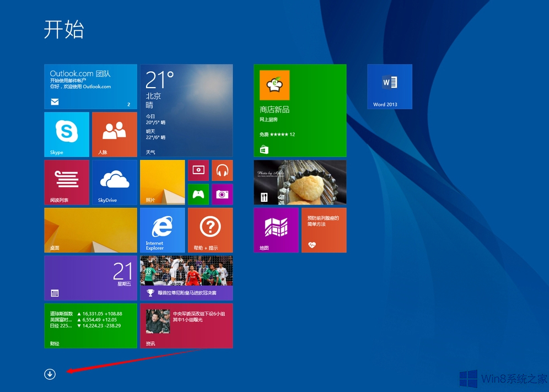The height and width of the screenshot is (392, 549).
Task: Launch the Internet Explorer tile
Action: (x=163, y=230)
